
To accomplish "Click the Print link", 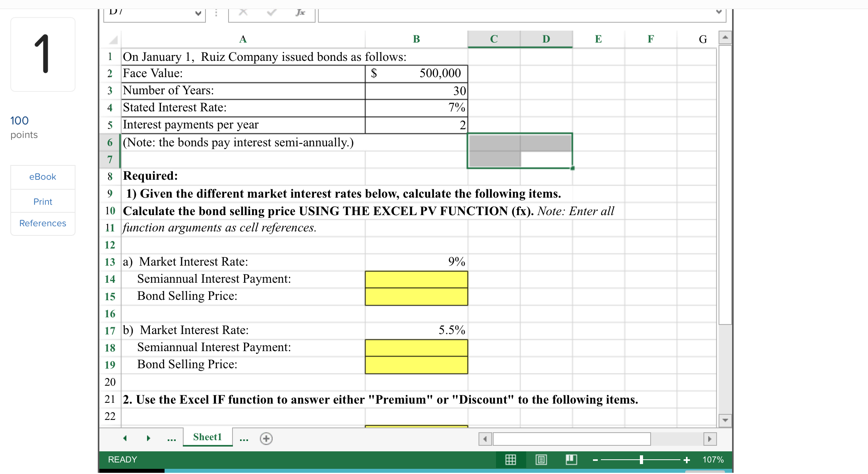I will tap(43, 202).
